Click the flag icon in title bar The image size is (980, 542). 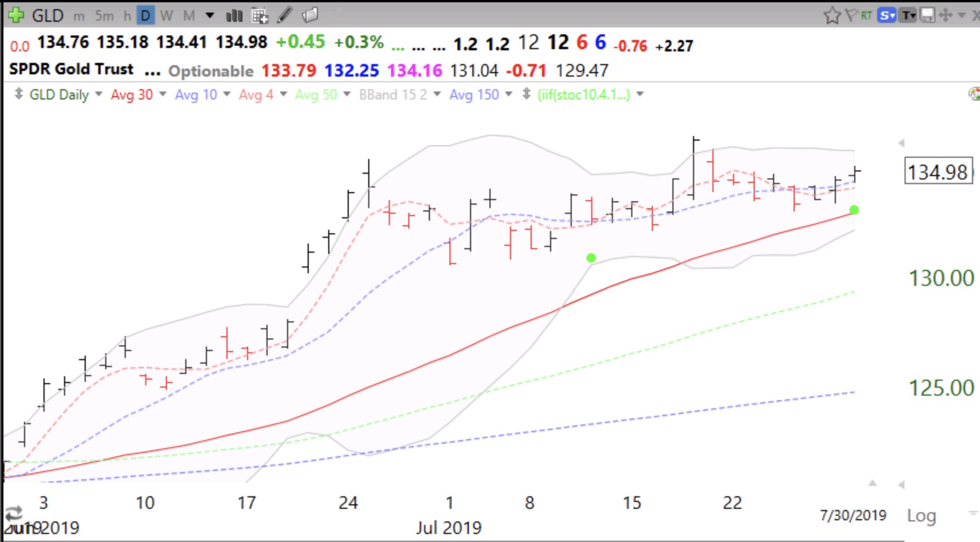pyautogui.click(x=851, y=15)
